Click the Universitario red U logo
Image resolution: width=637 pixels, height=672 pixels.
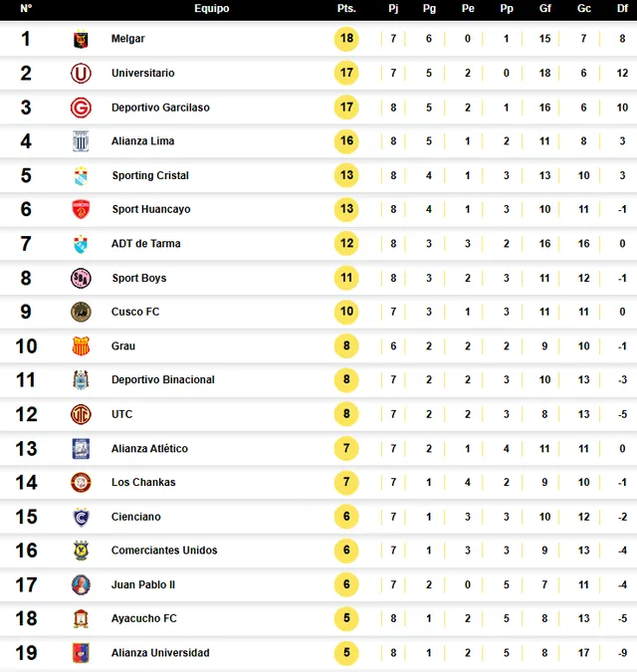pyautogui.click(x=81, y=74)
